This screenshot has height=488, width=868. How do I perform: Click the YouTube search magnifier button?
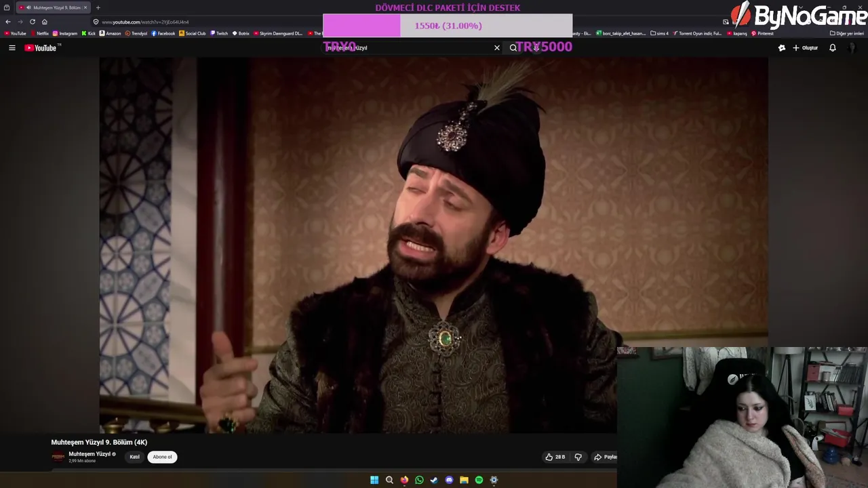pyautogui.click(x=513, y=47)
